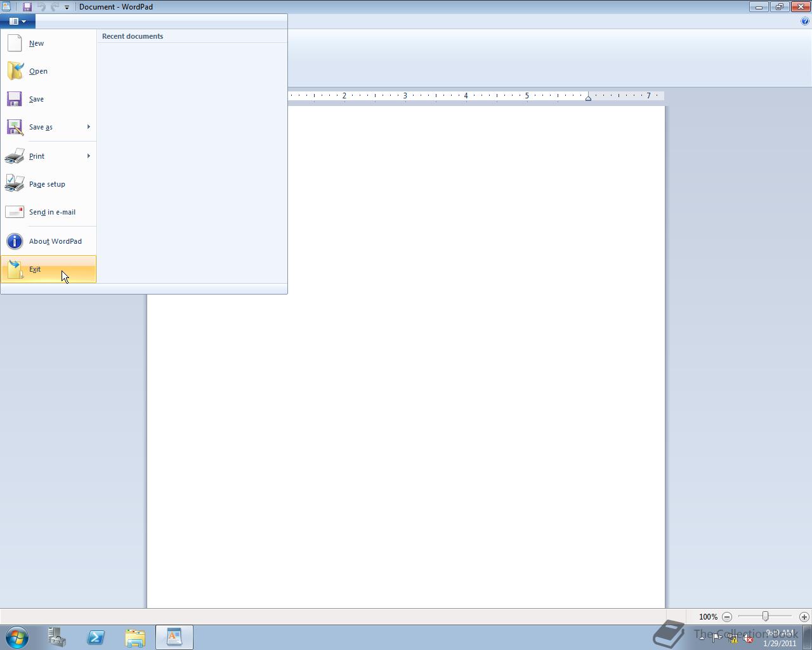Screen dimensions: 812x650
Task: Click the About WordPad info icon
Action: (15, 241)
